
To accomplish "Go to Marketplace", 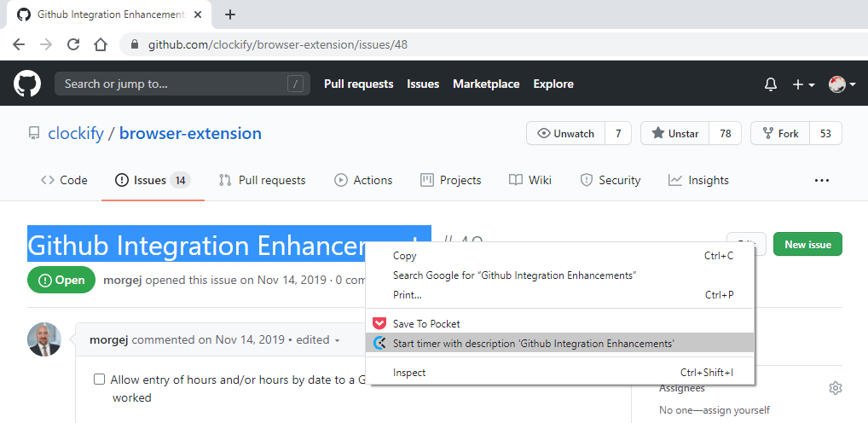I will coord(486,84).
